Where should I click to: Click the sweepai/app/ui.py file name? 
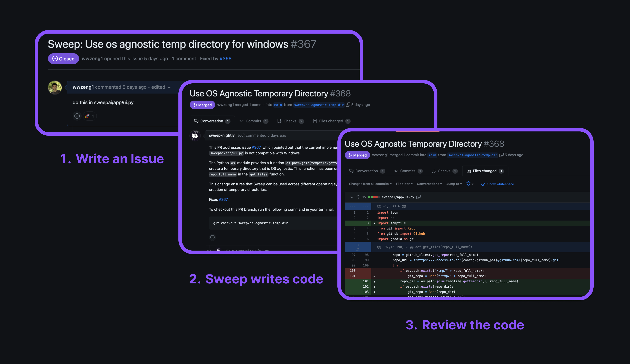[x=398, y=197]
